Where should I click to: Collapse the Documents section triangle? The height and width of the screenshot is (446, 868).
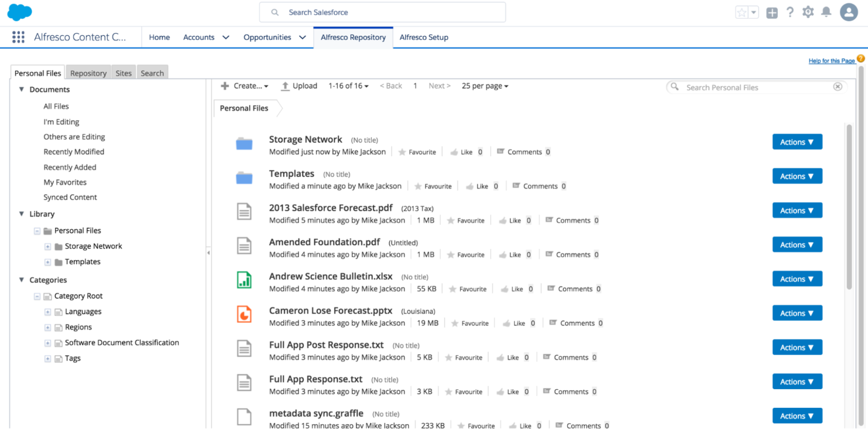(x=22, y=90)
